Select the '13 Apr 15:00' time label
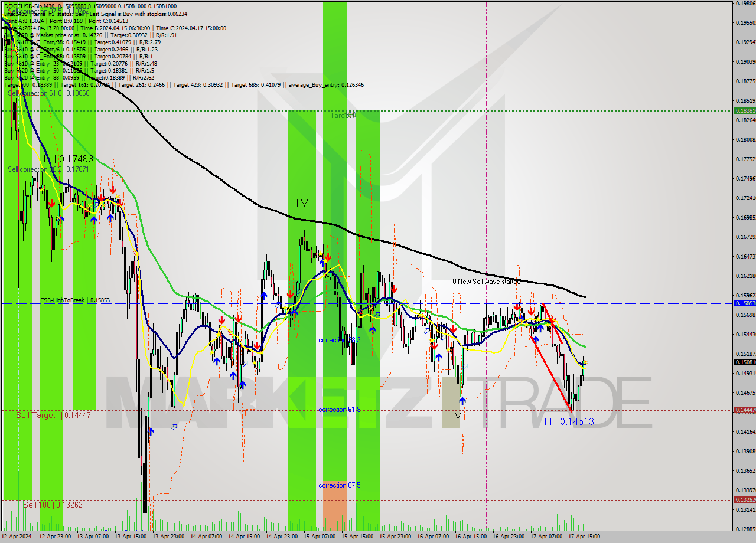 point(131,537)
